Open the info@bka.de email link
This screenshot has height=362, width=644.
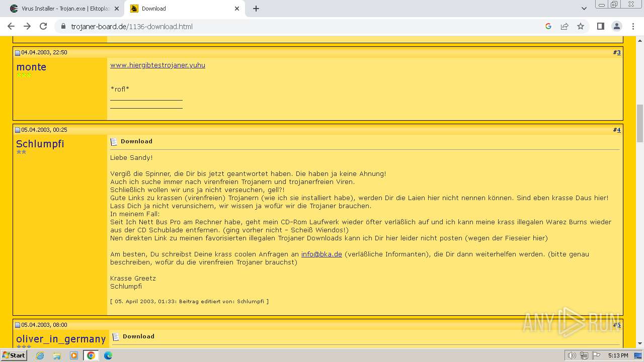coord(321,254)
